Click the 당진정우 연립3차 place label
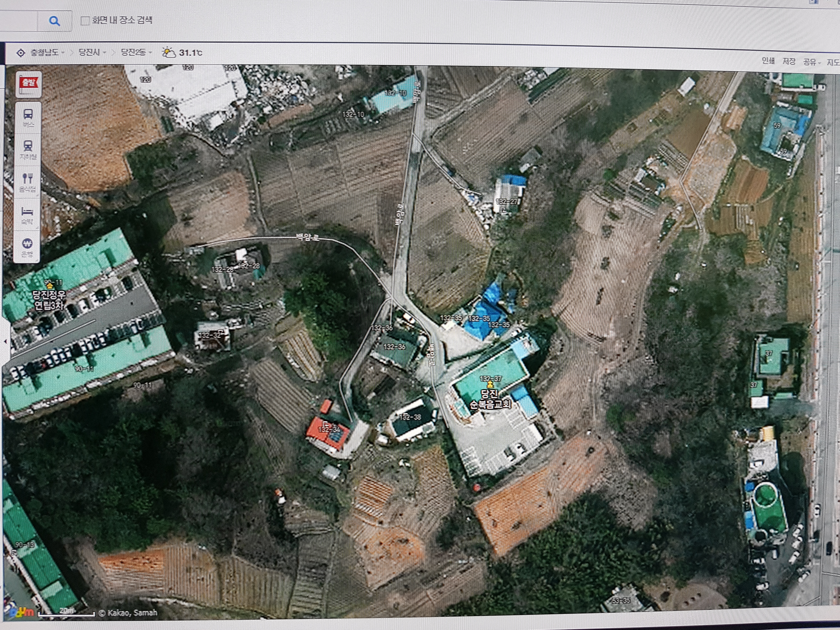The image size is (840, 630). (x=49, y=300)
